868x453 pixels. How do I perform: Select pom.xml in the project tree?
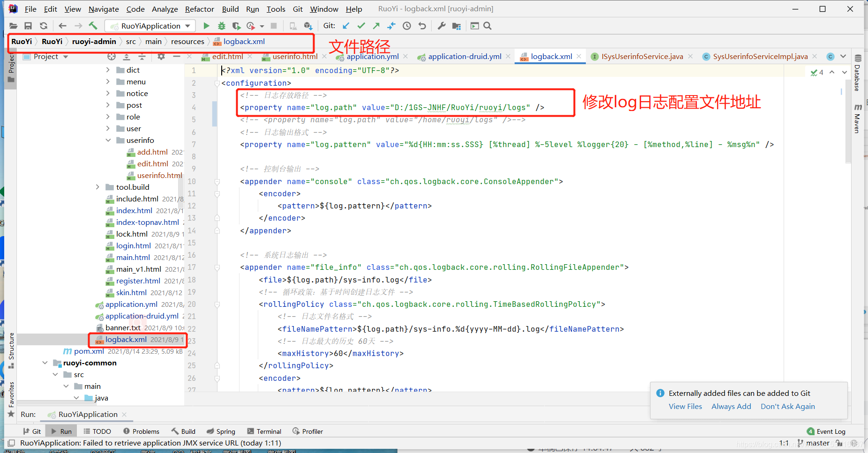89,351
